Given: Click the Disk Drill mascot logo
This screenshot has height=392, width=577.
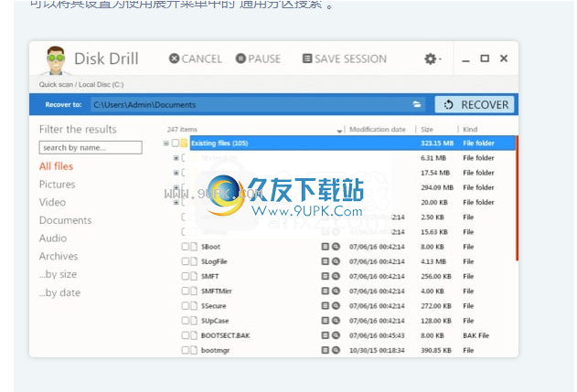Looking at the screenshot, I should tap(56, 59).
